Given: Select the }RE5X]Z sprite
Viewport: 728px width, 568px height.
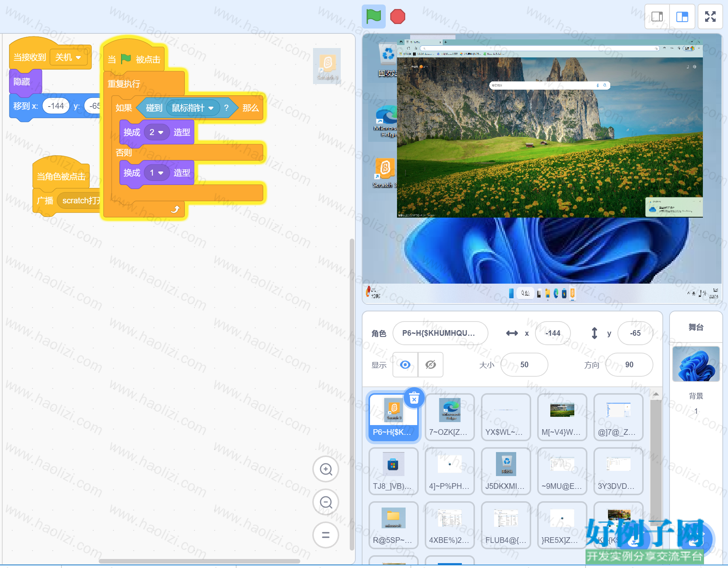Looking at the screenshot, I should click(562, 525).
